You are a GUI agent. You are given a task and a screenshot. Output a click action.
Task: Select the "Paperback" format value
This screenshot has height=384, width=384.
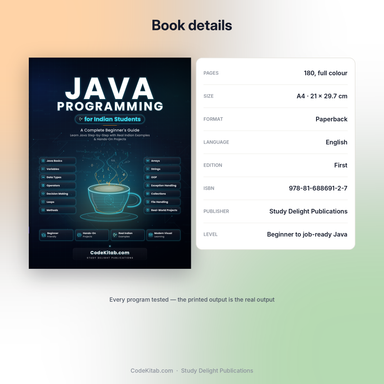tap(331, 119)
